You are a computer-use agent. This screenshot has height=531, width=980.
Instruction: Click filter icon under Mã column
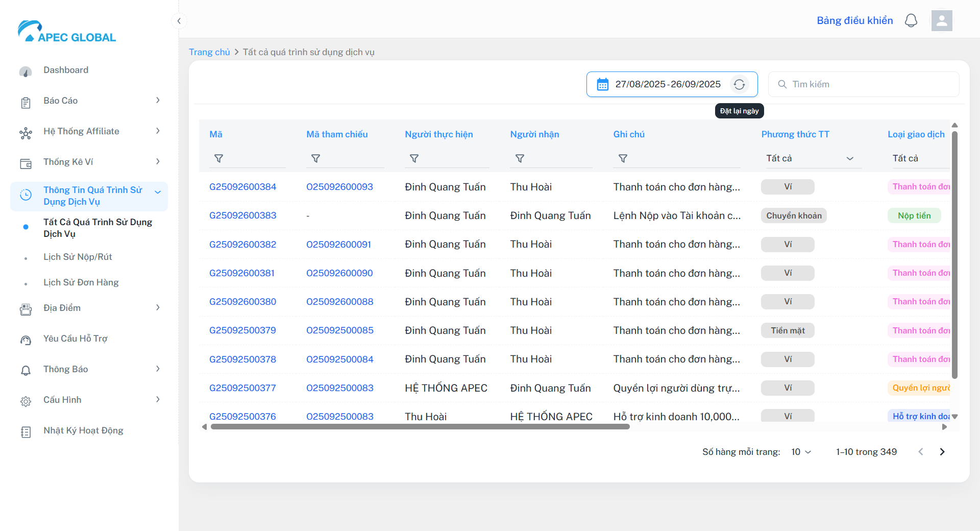click(218, 159)
